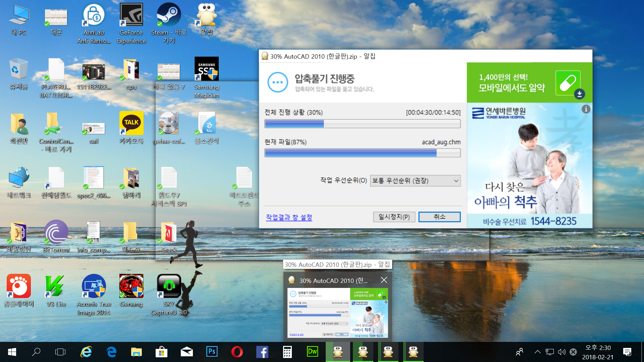Open Microsoft Store on taskbar

click(161, 352)
